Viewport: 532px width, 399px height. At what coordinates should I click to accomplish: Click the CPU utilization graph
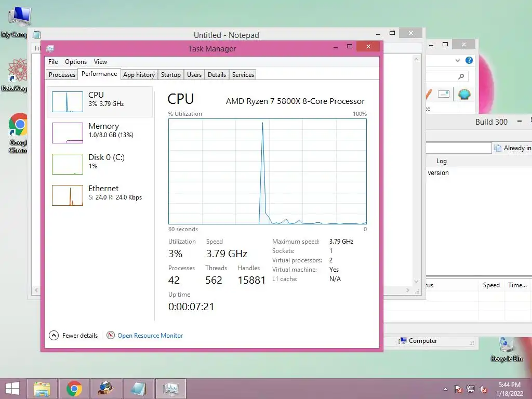pos(268,171)
